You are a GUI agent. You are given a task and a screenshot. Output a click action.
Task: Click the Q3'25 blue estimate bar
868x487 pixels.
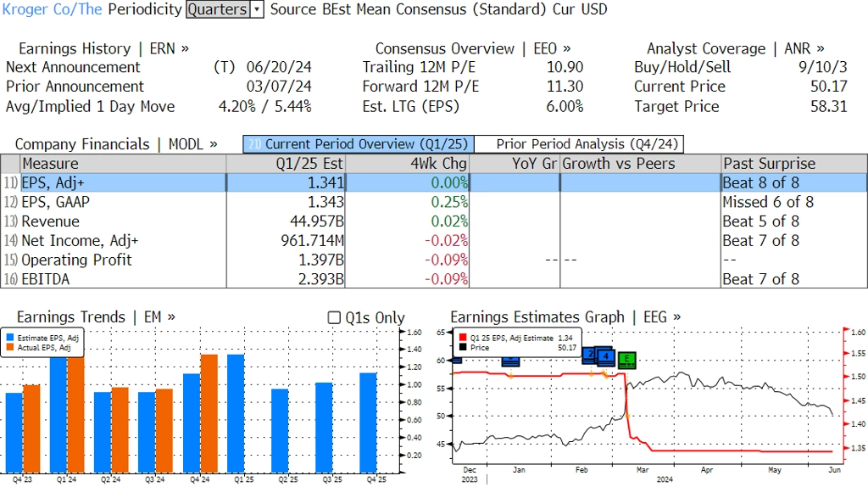[x=325, y=428]
